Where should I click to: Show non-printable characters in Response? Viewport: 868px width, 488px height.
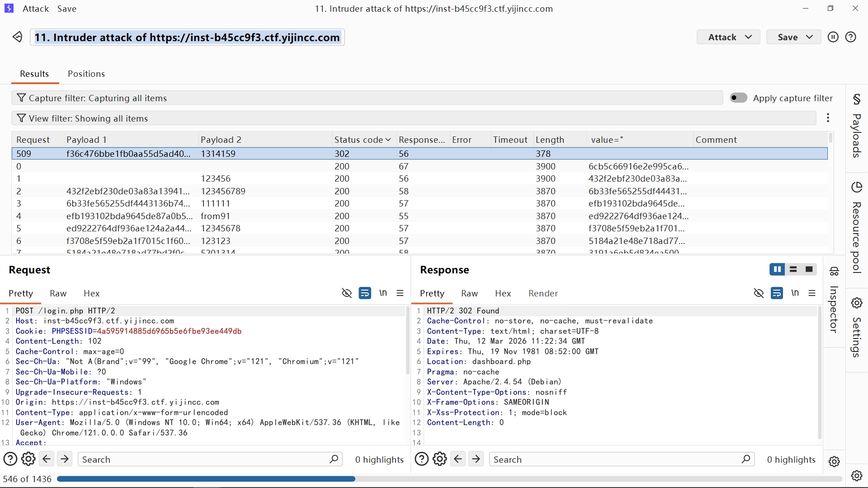(795, 293)
